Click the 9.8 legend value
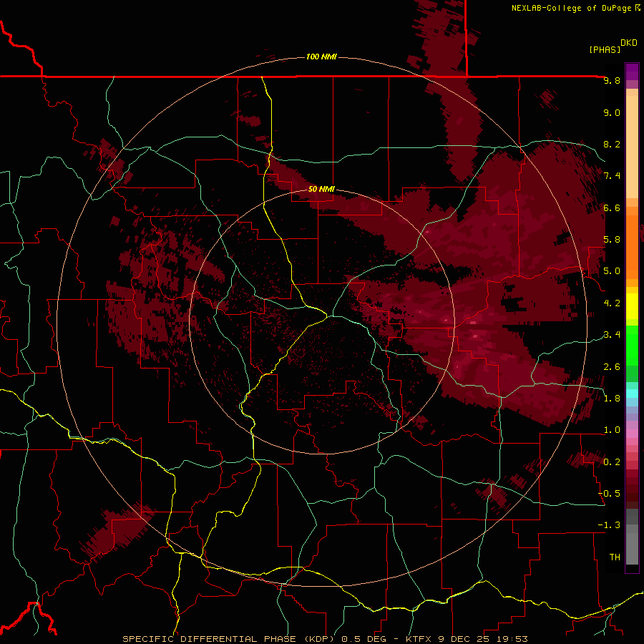The height and width of the screenshot is (644, 644). 612,80
